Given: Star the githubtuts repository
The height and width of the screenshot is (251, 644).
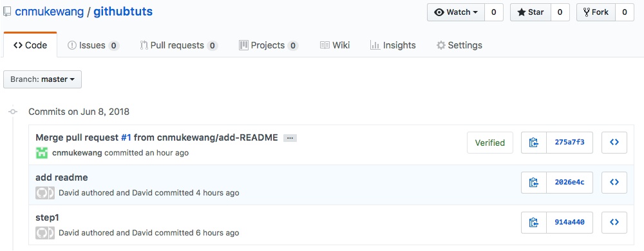Looking at the screenshot, I should point(531,12).
